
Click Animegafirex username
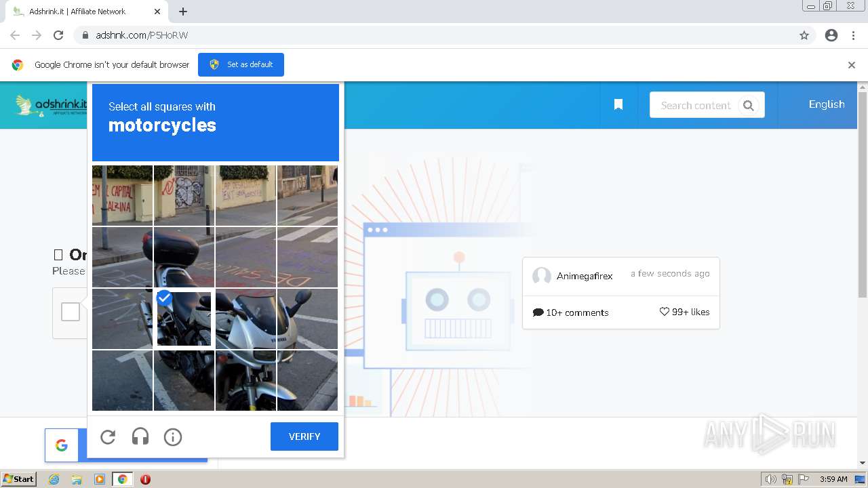[585, 276]
